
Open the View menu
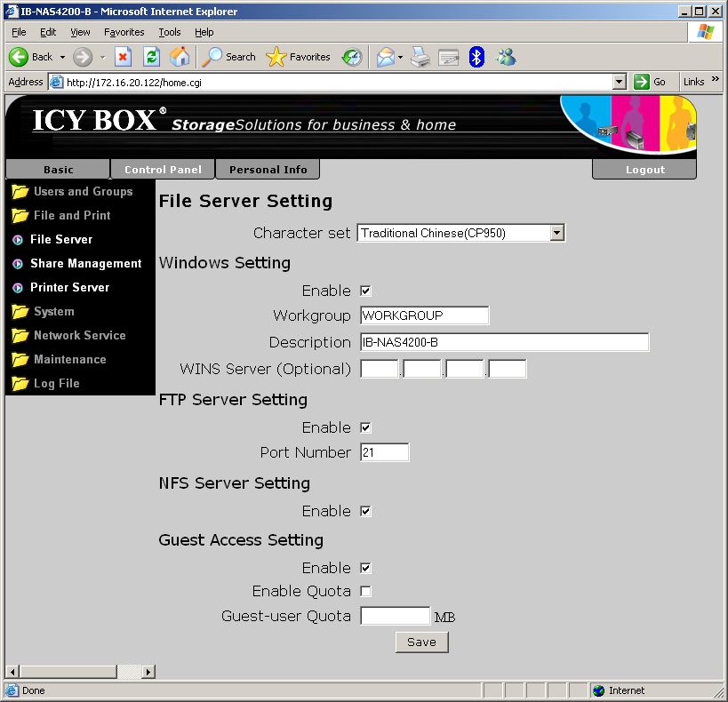(x=80, y=32)
